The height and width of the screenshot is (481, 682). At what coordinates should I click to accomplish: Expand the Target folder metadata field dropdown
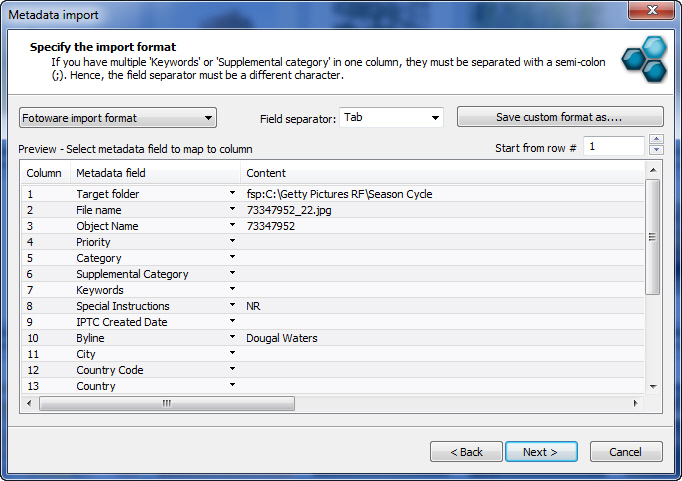[232, 194]
